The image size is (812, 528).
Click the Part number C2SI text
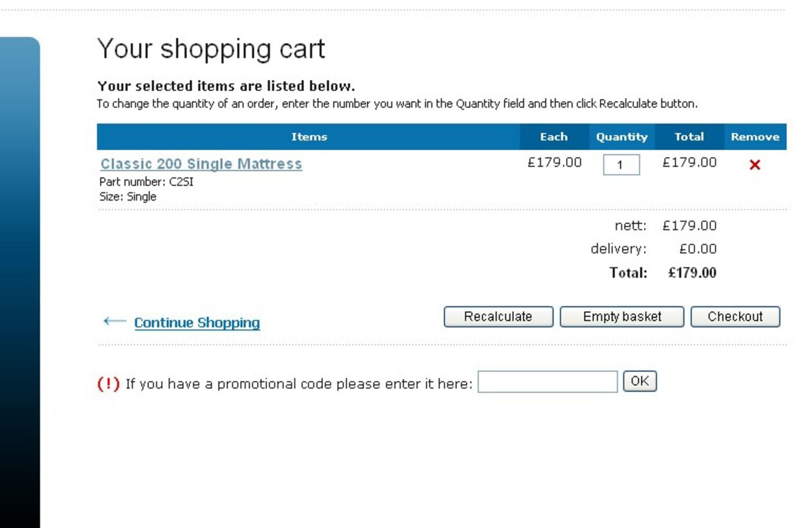click(146, 182)
